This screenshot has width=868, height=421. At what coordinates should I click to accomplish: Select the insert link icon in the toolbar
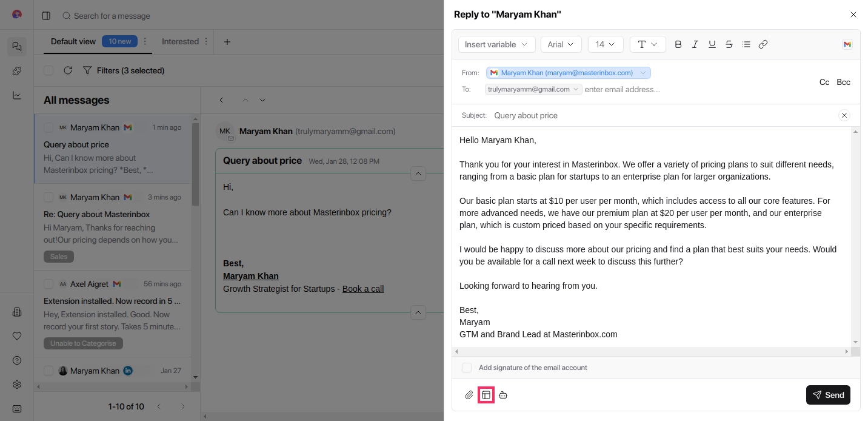click(763, 44)
